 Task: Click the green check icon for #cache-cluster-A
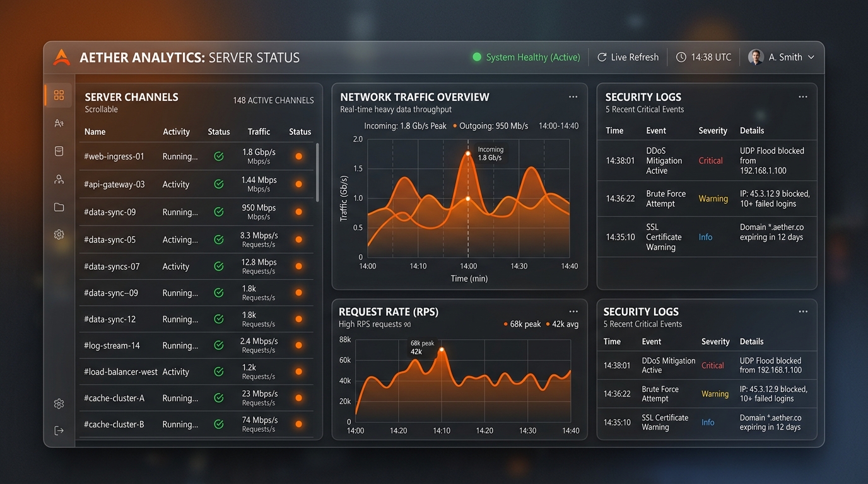point(219,398)
